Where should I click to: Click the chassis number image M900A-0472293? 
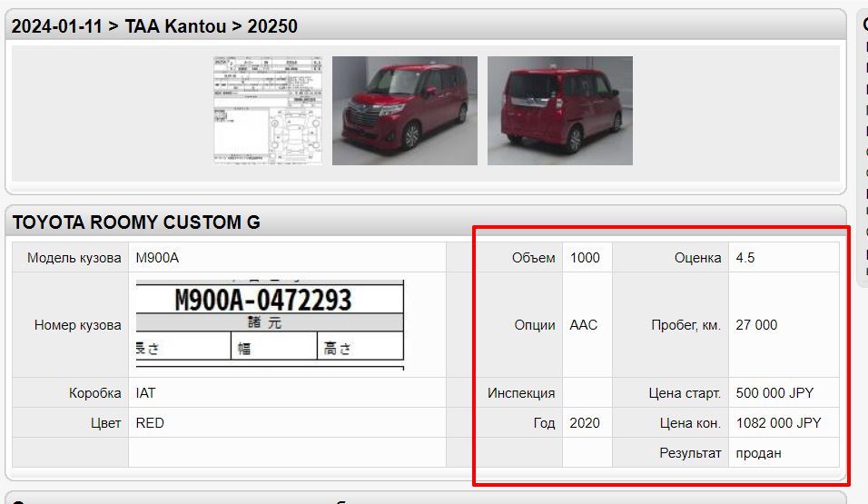[x=271, y=324]
